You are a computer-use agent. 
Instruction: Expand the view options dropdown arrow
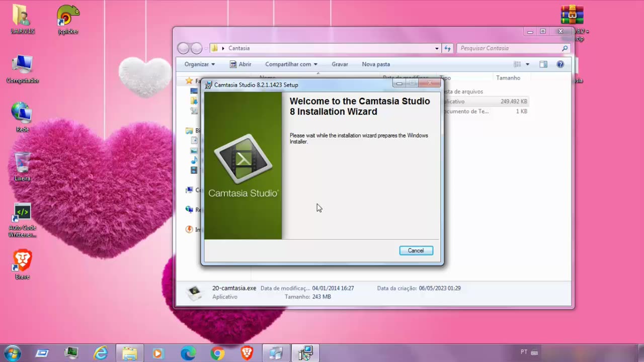point(527,64)
